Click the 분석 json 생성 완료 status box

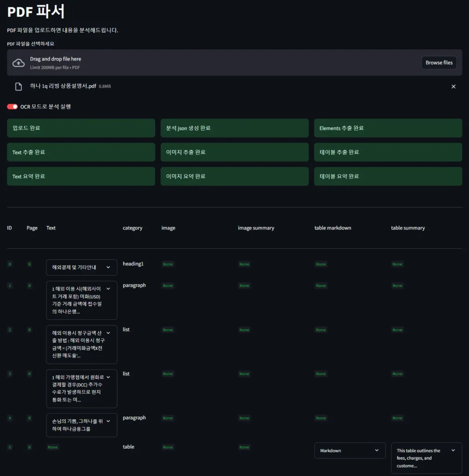(234, 128)
